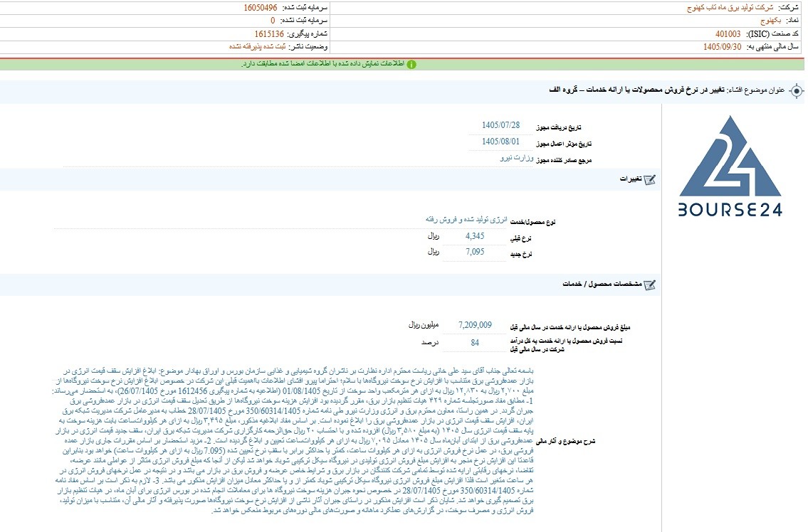Viewport: 808px width, 532px height.
Task: Click the sales amount 7,209,009
Action: [475, 325]
